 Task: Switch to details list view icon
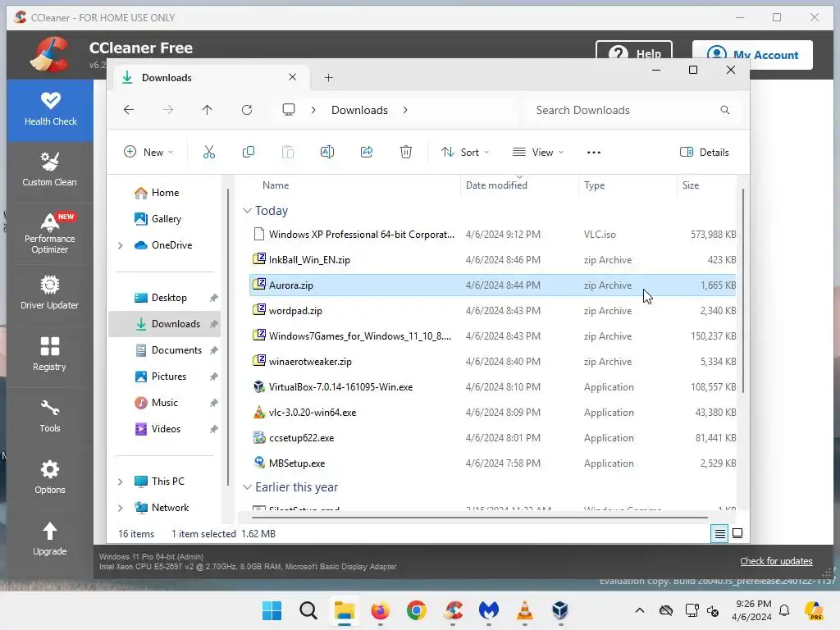click(x=719, y=533)
